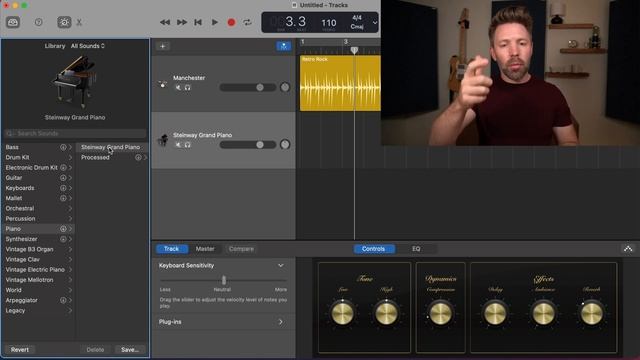Start playback with the Play button

tap(215, 22)
